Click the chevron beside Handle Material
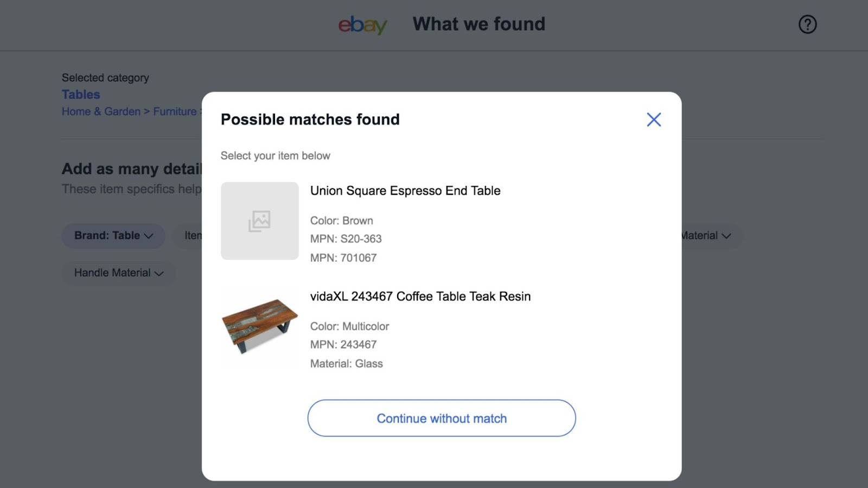 coord(159,273)
